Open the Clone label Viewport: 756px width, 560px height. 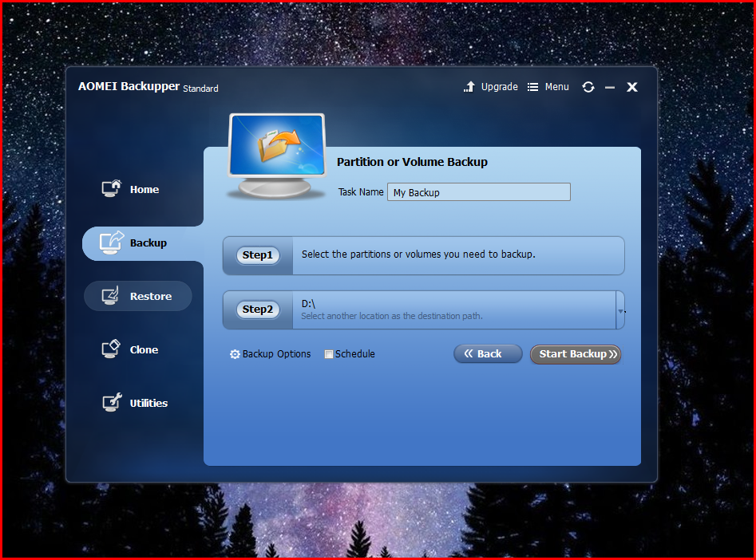pyautogui.click(x=144, y=350)
